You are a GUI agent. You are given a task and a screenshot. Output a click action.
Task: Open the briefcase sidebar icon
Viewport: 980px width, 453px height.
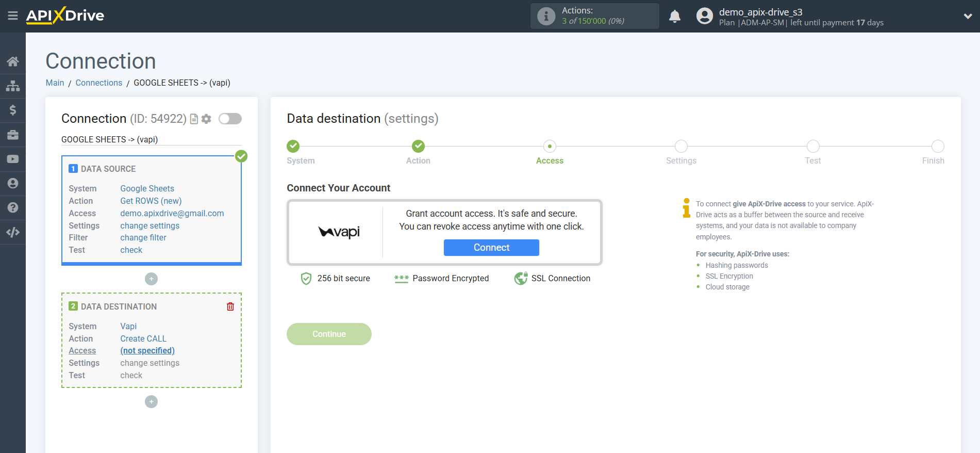pos(13,135)
